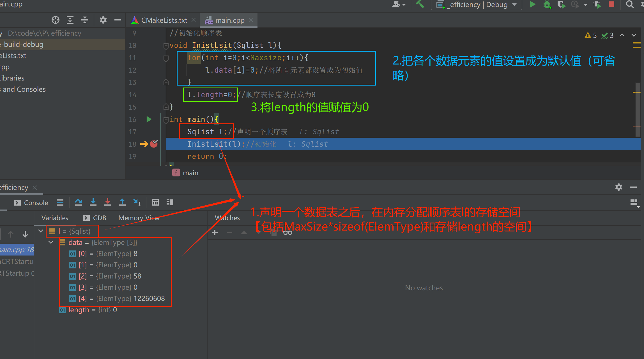Open the efficiency | Debug configuration dropdown
644x359 pixels.
477,5
